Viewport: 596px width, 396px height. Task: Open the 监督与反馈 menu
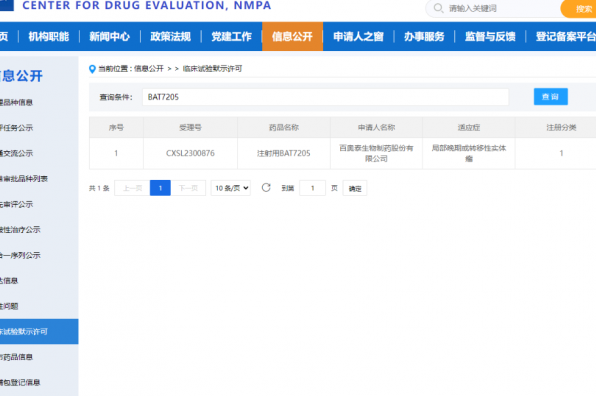pyautogui.click(x=490, y=36)
